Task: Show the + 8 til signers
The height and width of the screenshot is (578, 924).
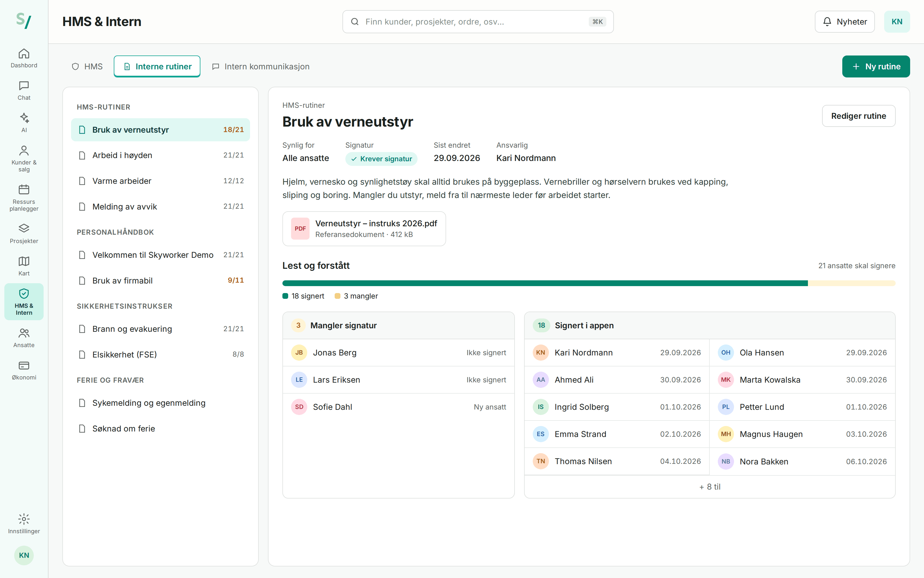Action: [709, 487]
